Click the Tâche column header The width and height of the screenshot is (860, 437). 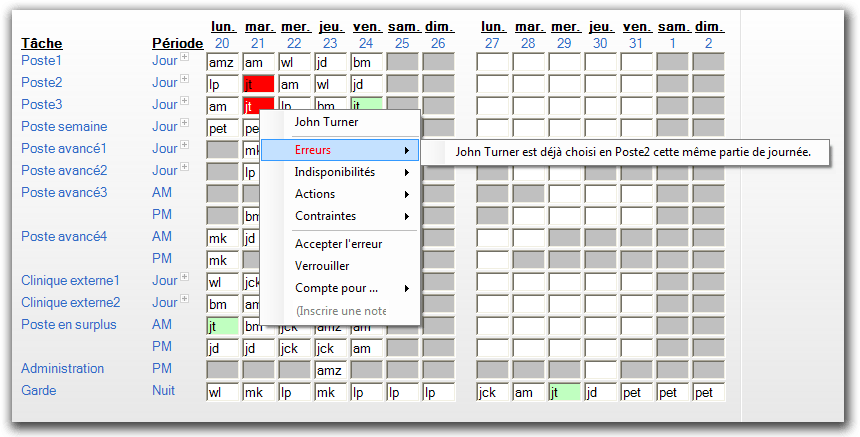click(42, 43)
